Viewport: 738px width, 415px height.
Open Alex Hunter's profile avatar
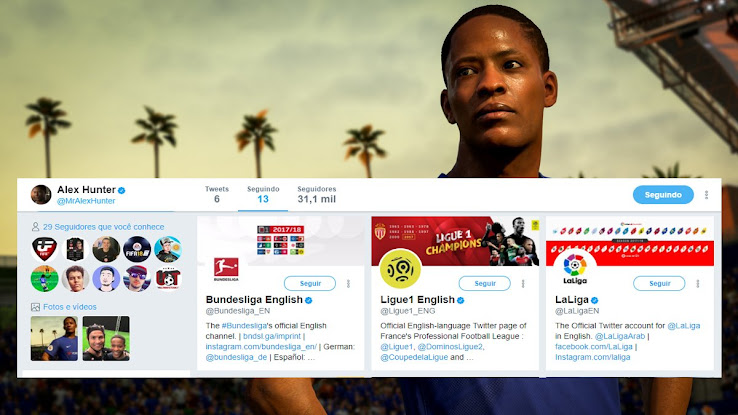pyautogui.click(x=41, y=194)
